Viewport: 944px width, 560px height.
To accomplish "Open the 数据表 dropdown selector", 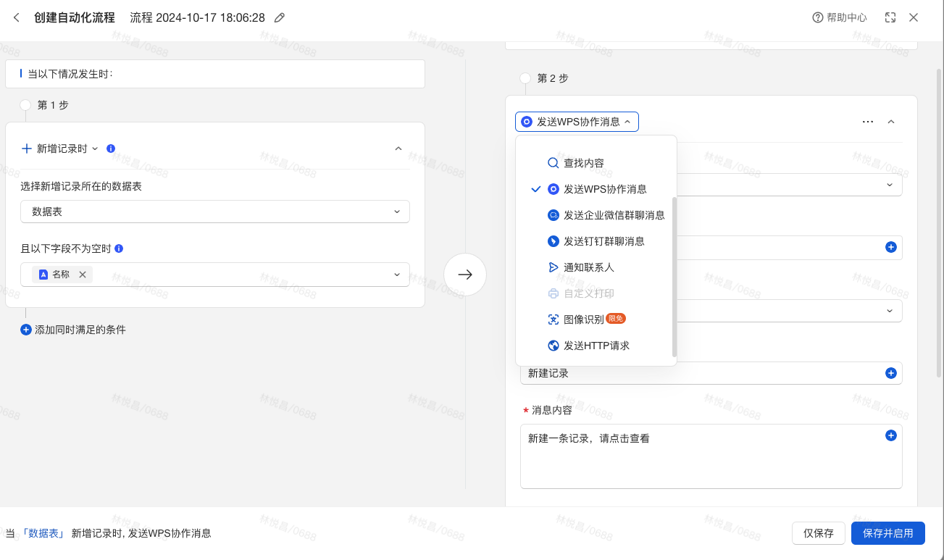I will [x=215, y=212].
